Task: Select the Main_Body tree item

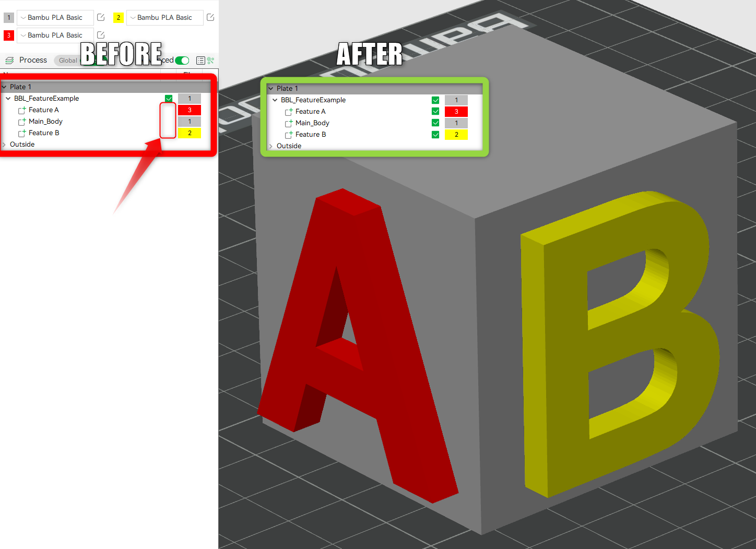Action: coord(46,121)
